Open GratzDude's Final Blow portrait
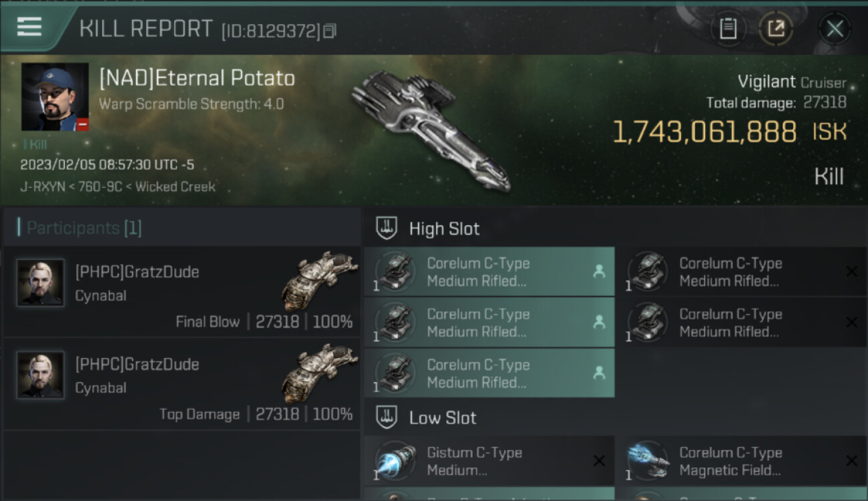The image size is (868, 501). (x=41, y=283)
